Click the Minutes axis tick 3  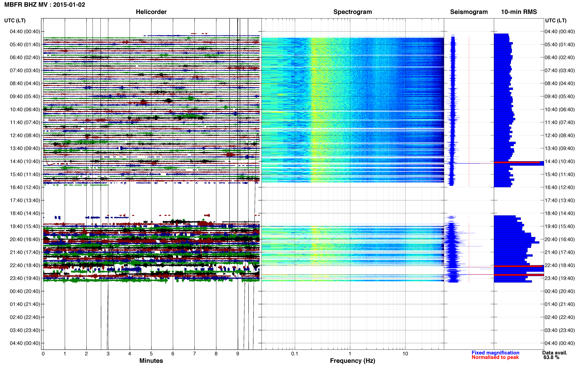pyautogui.click(x=108, y=354)
